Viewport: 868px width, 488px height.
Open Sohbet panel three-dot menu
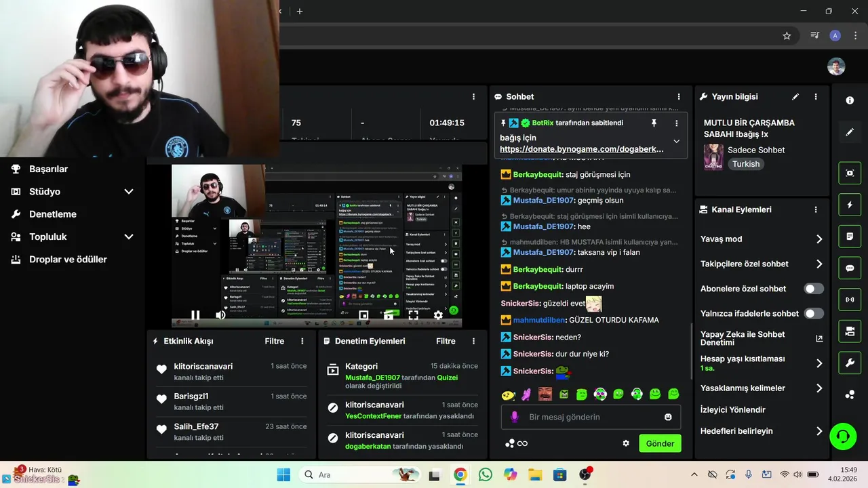coord(679,97)
